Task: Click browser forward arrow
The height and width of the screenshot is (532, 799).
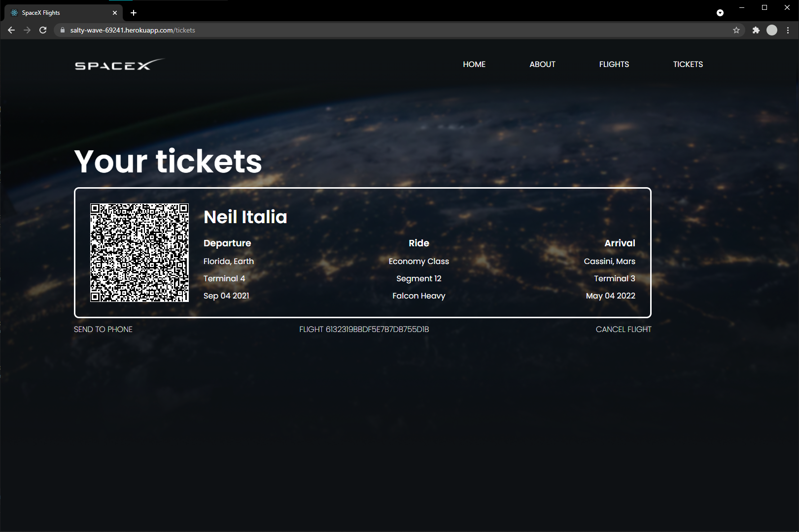Action: [x=27, y=30]
